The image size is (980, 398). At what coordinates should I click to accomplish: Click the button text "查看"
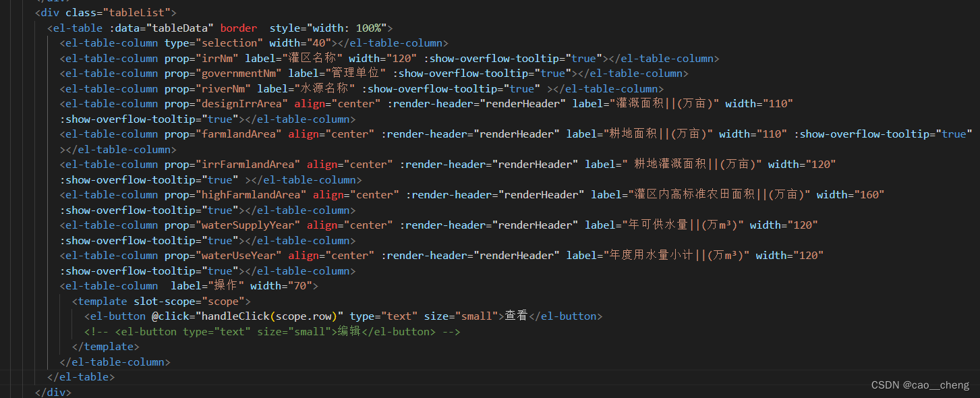516,316
